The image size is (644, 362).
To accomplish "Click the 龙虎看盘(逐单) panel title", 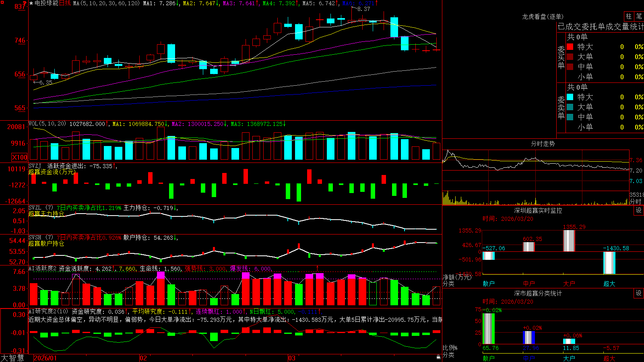I will pyautogui.click(x=543, y=16).
